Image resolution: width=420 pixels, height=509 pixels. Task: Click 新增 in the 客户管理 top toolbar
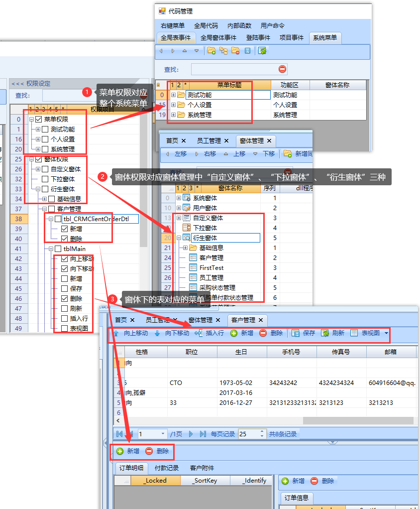tap(242, 333)
